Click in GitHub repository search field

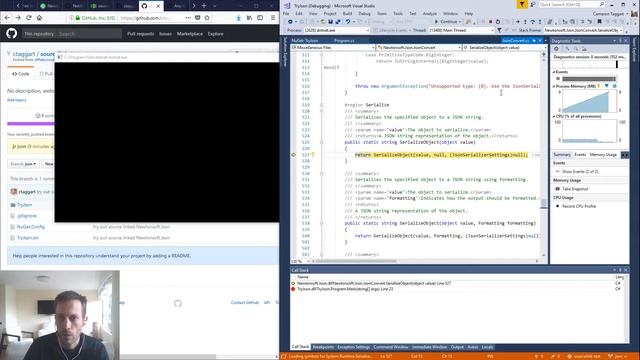coord(88,34)
